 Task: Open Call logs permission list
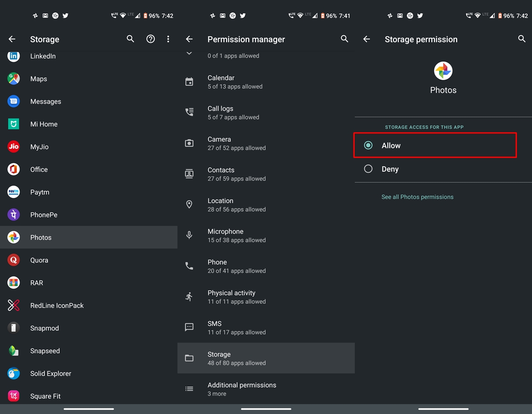click(266, 113)
